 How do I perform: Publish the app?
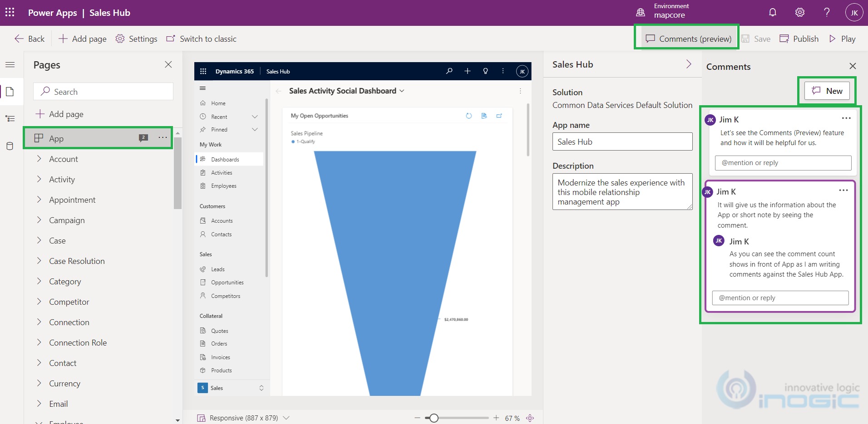pos(799,39)
